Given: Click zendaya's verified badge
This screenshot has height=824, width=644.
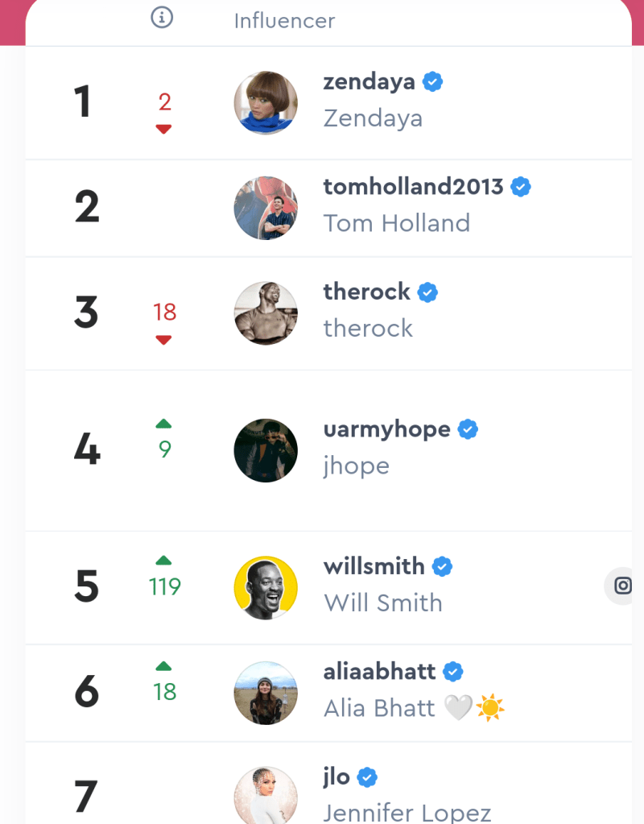Looking at the screenshot, I should click(433, 81).
